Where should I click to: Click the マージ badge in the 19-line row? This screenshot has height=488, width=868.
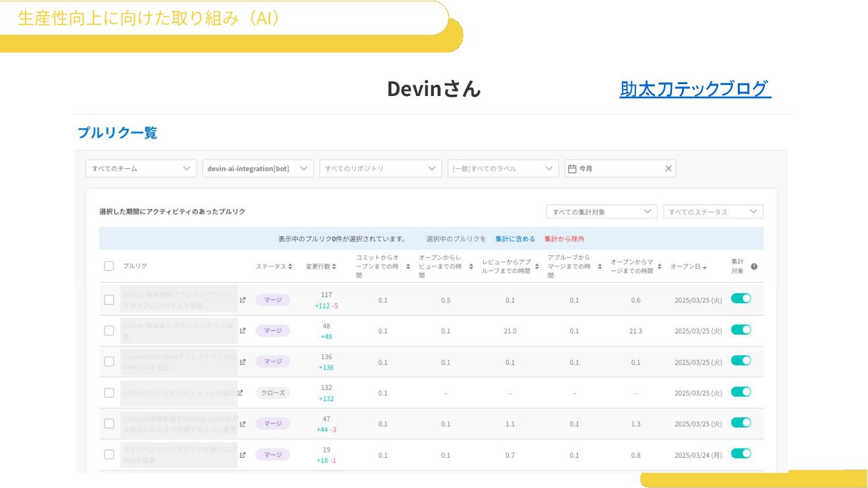click(273, 454)
